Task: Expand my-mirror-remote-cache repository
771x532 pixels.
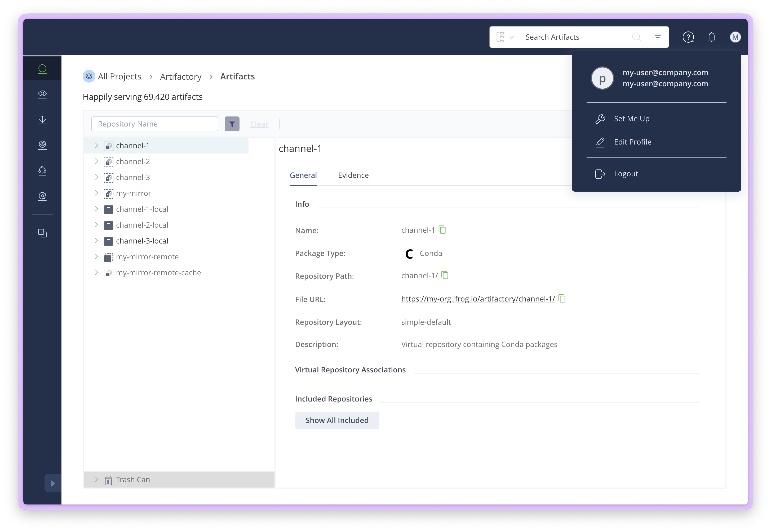Action: click(96, 272)
